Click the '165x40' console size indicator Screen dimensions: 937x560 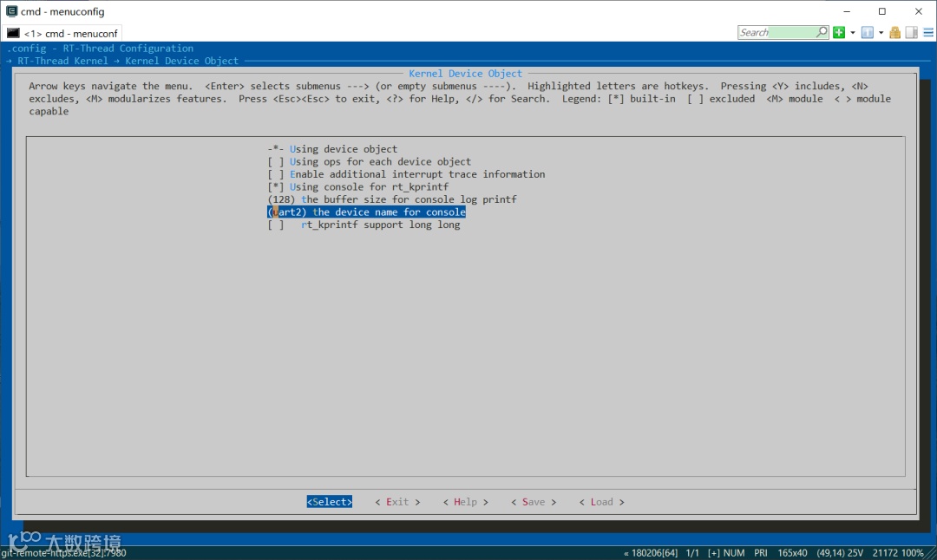[x=792, y=553]
